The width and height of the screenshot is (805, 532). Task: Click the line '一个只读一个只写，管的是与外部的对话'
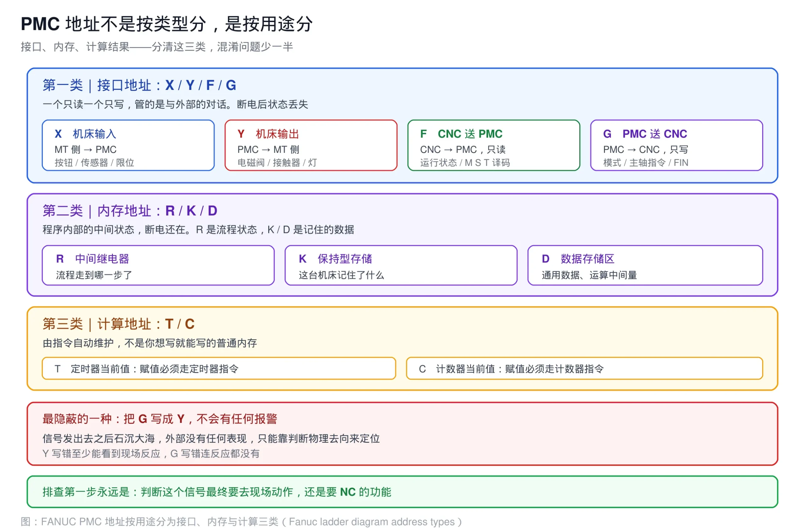[x=175, y=104]
